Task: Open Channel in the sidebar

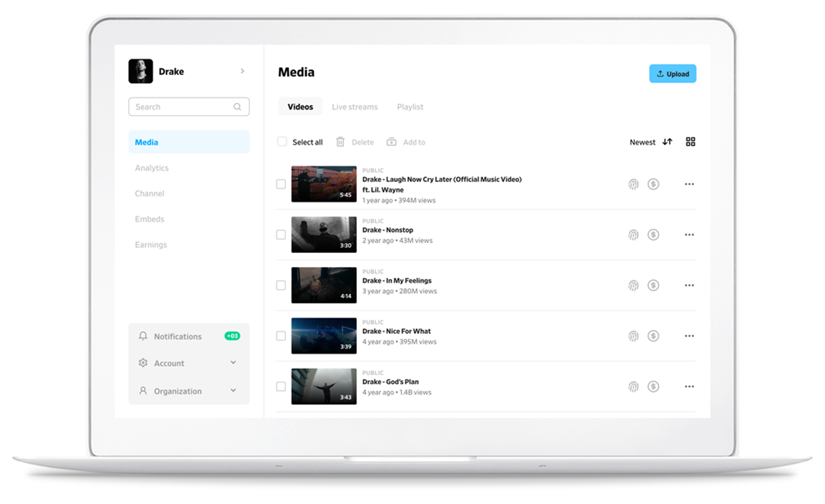Action: point(149,193)
